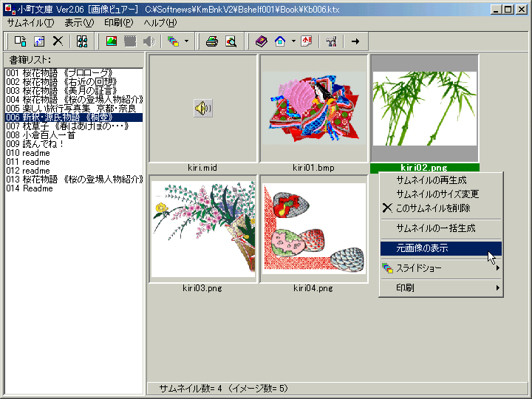Select book 004 桜花物語 《桜の登場人物紹介》
Screen dimensions: 532x399
(74, 100)
